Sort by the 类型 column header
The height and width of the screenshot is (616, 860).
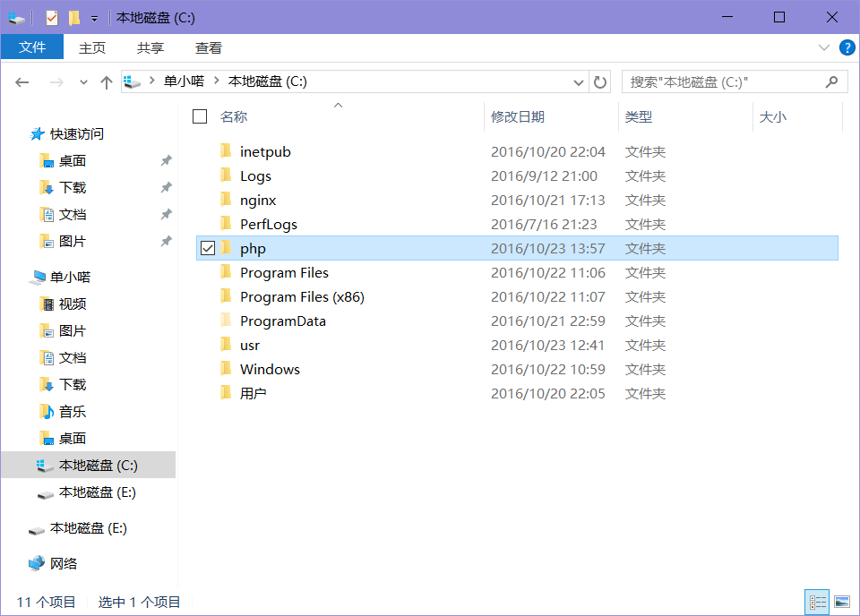(x=639, y=116)
